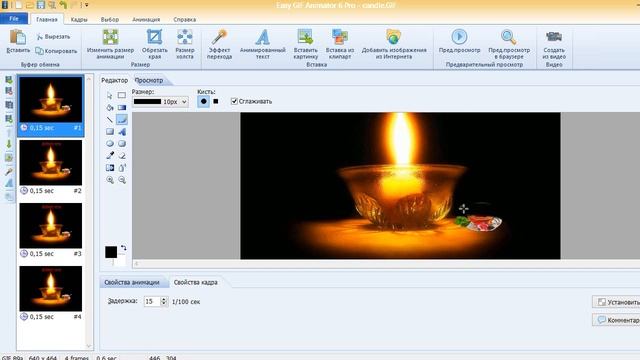
Task: Open Свойства анимации tab
Action: [131, 282]
